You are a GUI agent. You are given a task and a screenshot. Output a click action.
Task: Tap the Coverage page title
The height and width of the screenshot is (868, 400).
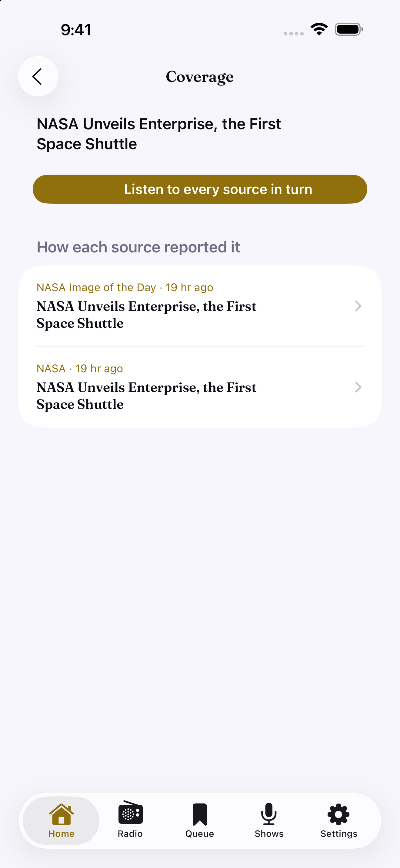200,77
